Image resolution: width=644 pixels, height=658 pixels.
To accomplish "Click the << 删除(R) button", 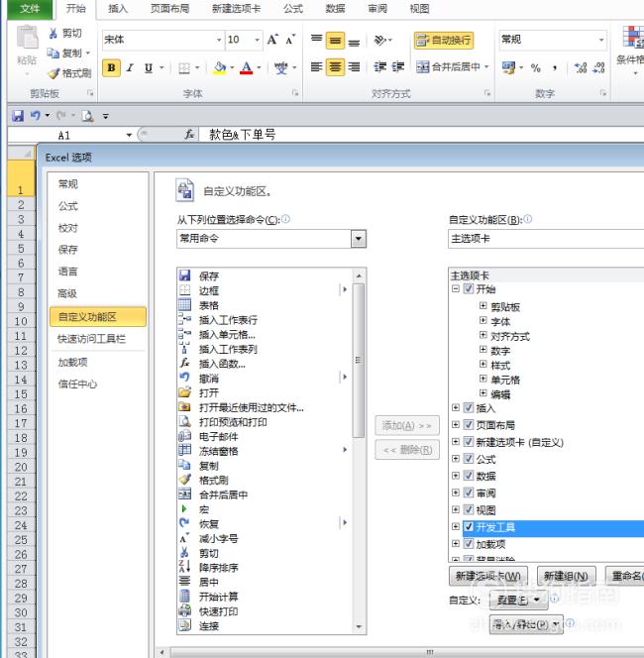I will tap(407, 450).
